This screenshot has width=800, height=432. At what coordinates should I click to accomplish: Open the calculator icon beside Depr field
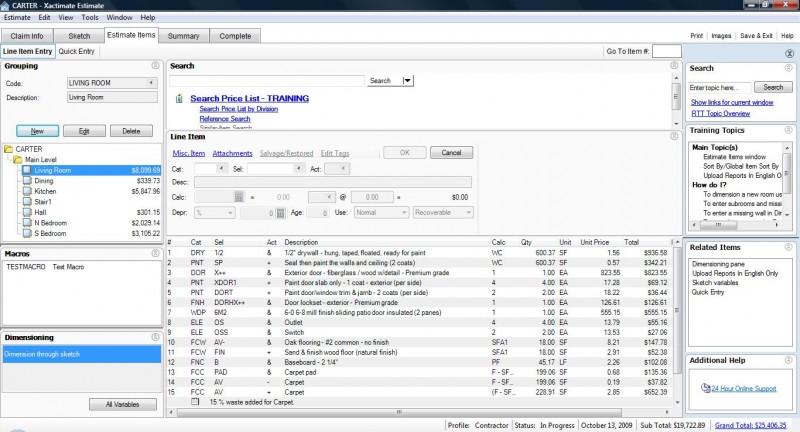pos(280,213)
